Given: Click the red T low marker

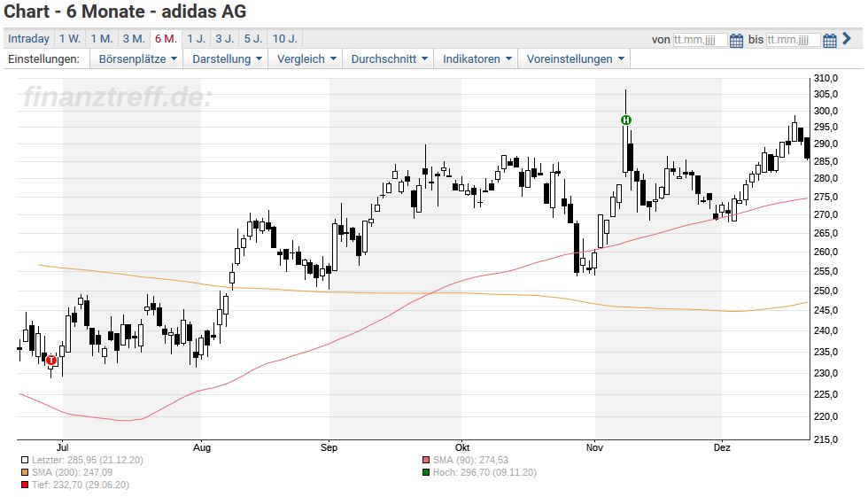Looking at the screenshot, I should point(51,361).
